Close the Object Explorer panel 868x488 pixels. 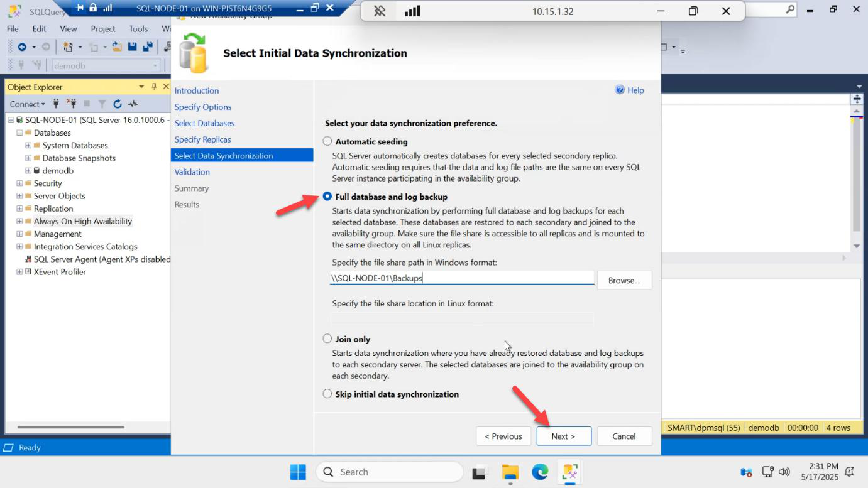point(166,87)
